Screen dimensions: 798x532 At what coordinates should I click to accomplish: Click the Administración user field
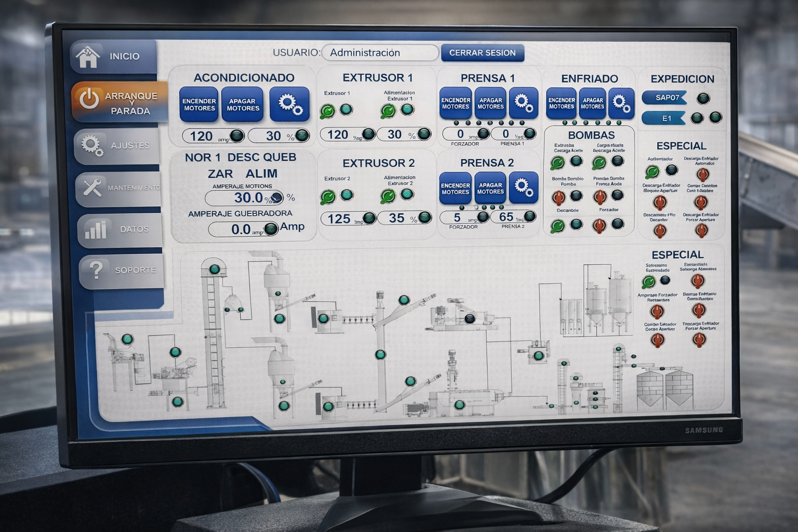[x=380, y=52]
